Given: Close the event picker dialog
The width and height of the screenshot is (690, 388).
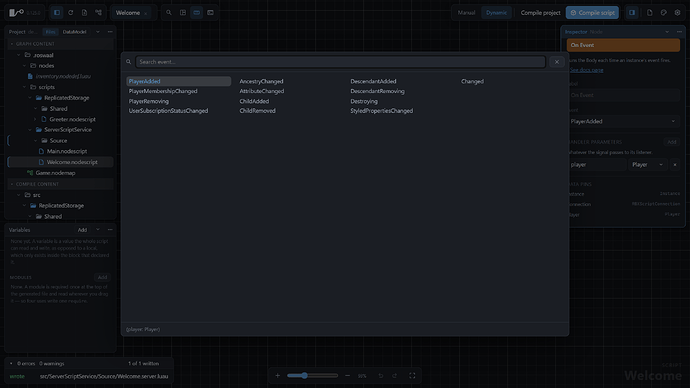Looking at the screenshot, I should pos(557,62).
